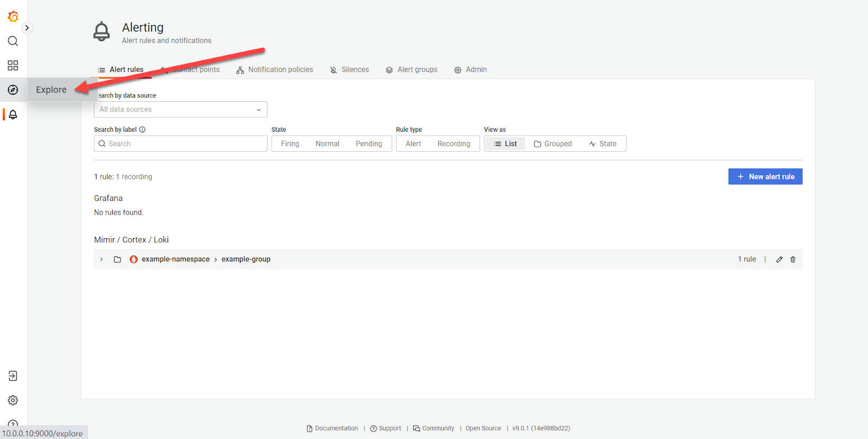Edit the example-group with pencil icon

tap(779, 260)
